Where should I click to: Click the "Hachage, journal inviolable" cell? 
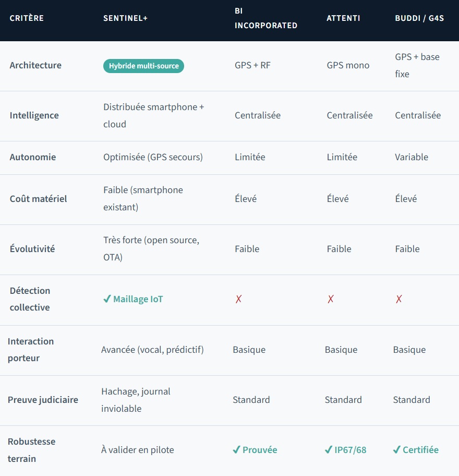[x=136, y=400]
